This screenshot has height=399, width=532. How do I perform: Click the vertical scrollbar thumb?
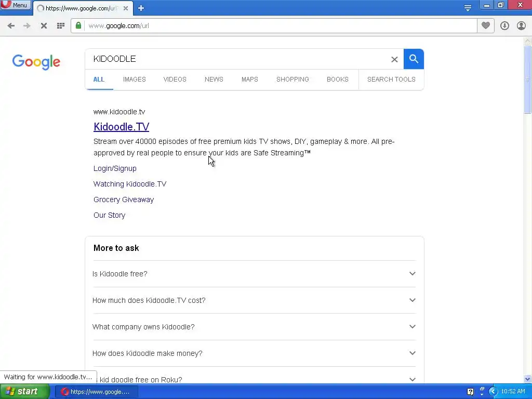click(x=528, y=79)
